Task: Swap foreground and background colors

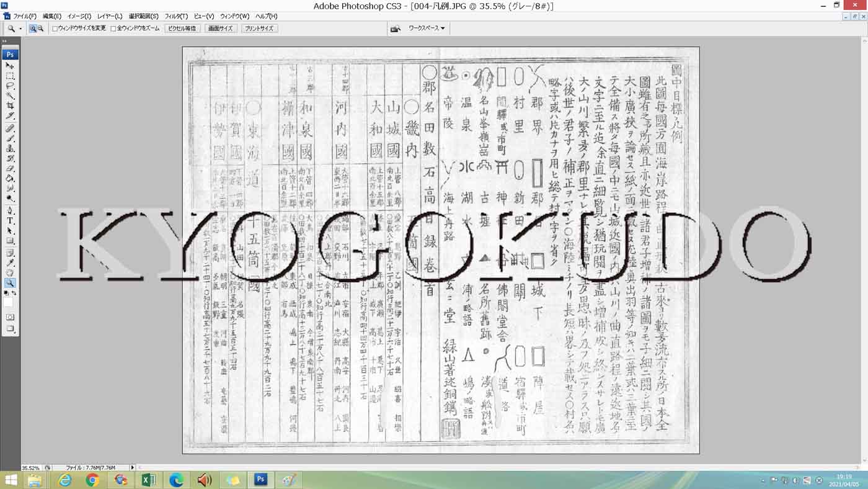Action: pos(15,292)
